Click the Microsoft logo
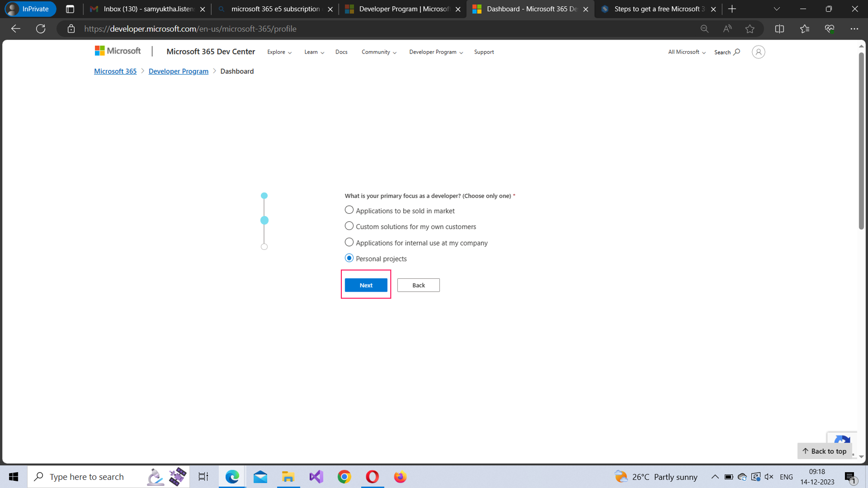The image size is (868, 488). (118, 51)
